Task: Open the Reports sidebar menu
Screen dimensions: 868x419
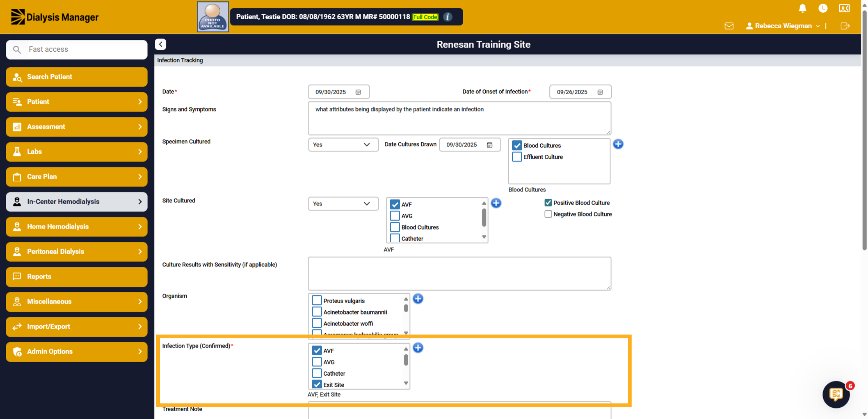Action: click(77, 277)
